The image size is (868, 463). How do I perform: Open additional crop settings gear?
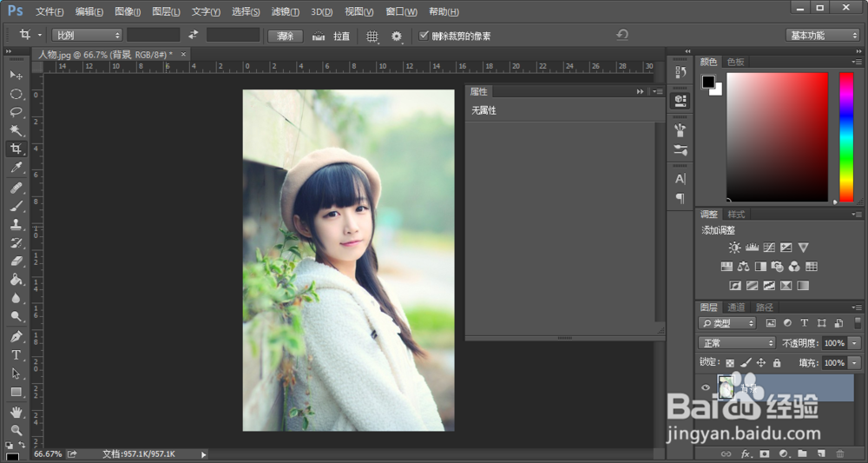[397, 36]
